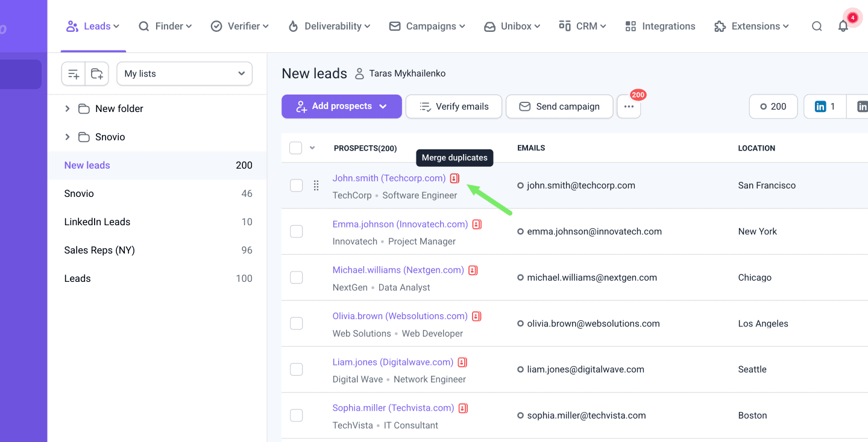
Task: Toggle the select-all prospects checkbox
Action: (x=295, y=148)
